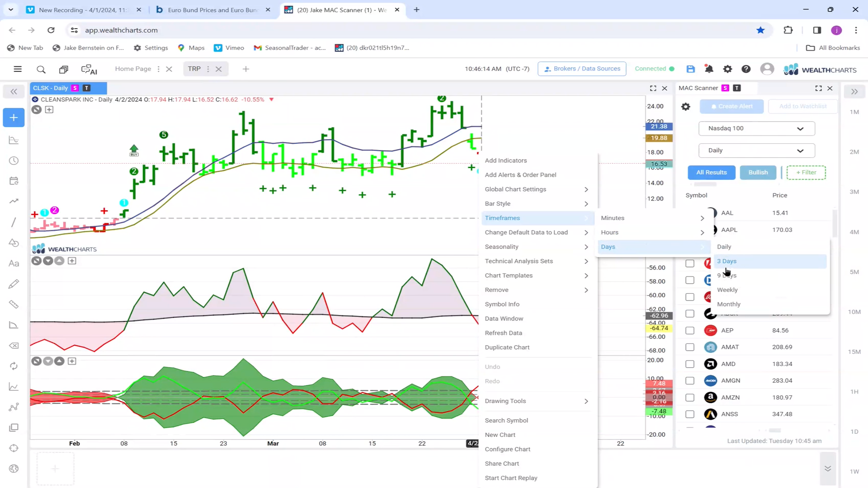Reload the browser page
The height and width of the screenshot is (488, 868).
pos(51,30)
